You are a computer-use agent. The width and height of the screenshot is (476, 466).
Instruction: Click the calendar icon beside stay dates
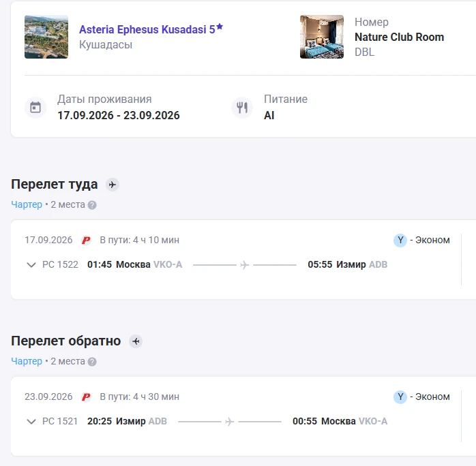tap(35, 108)
